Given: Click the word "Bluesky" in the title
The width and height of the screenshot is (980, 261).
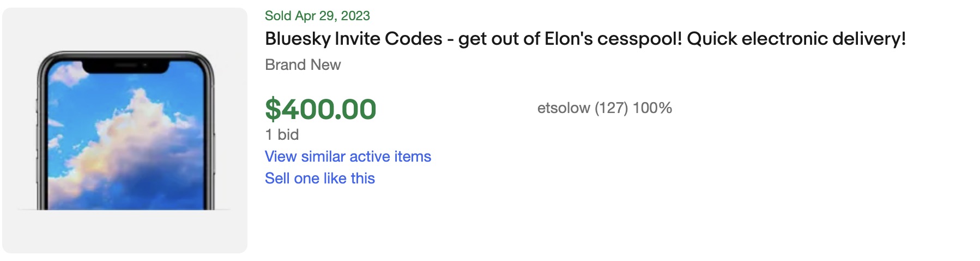Looking at the screenshot, I should point(298,39).
